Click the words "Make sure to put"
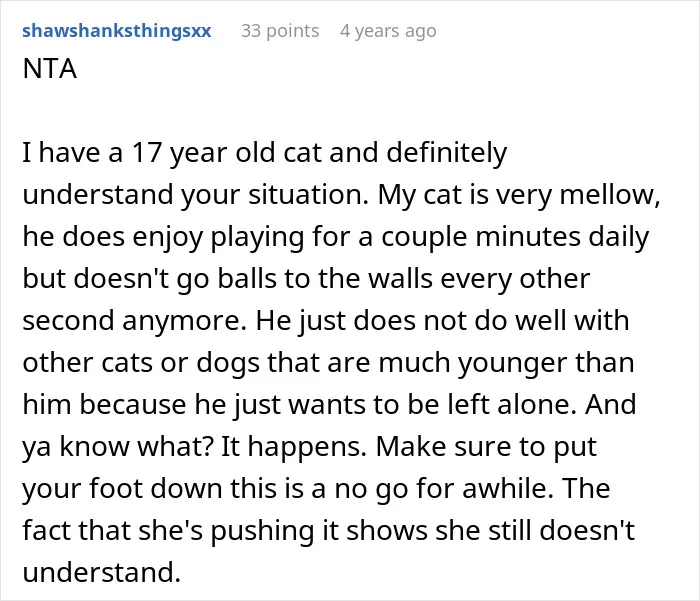Viewport: 700px width, 601px height. click(486, 447)
